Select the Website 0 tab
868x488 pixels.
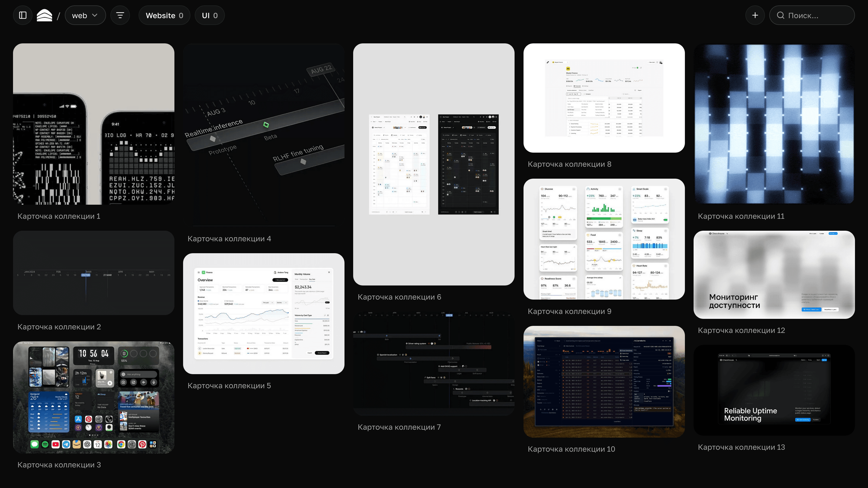point(164,15)
